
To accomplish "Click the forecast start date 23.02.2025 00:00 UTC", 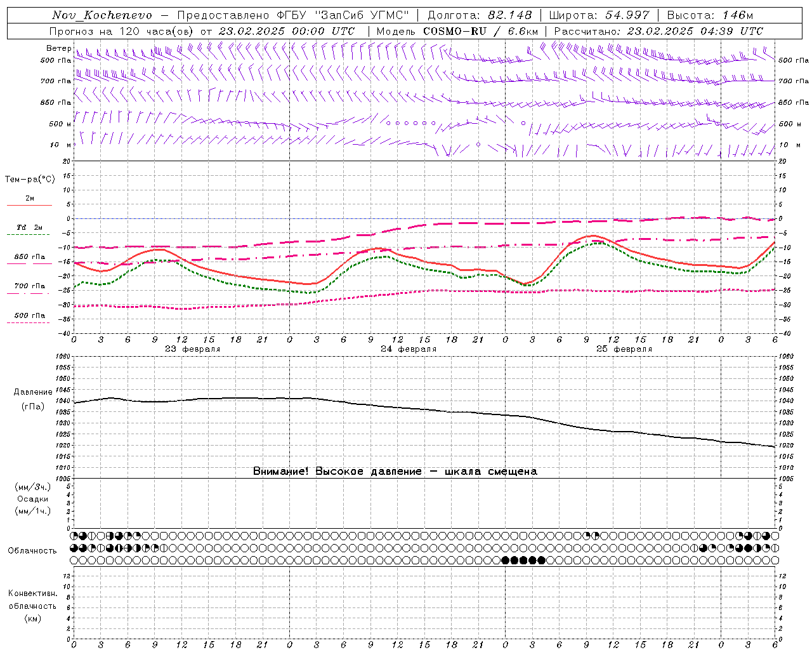I will click(x=287, y=31).
